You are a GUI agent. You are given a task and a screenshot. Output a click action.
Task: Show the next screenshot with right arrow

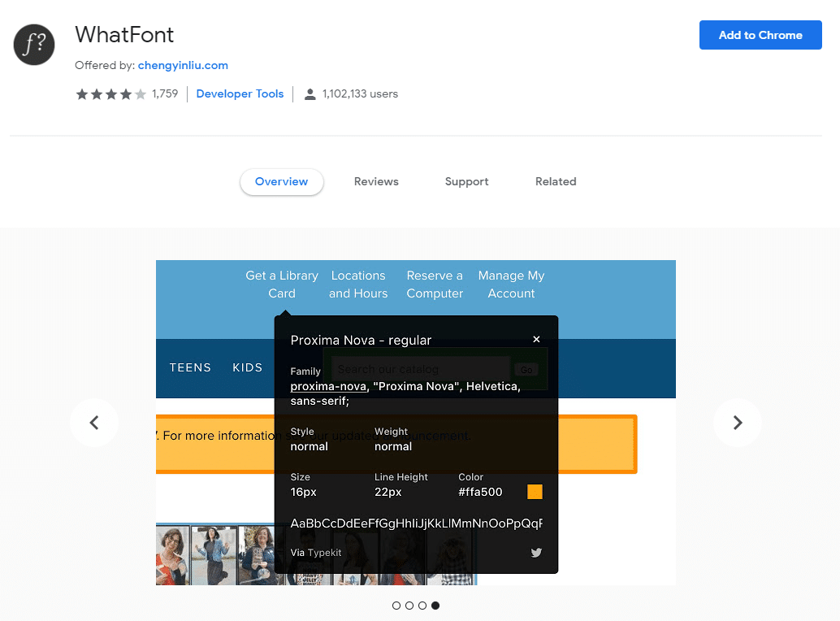(x=738, y=423)
